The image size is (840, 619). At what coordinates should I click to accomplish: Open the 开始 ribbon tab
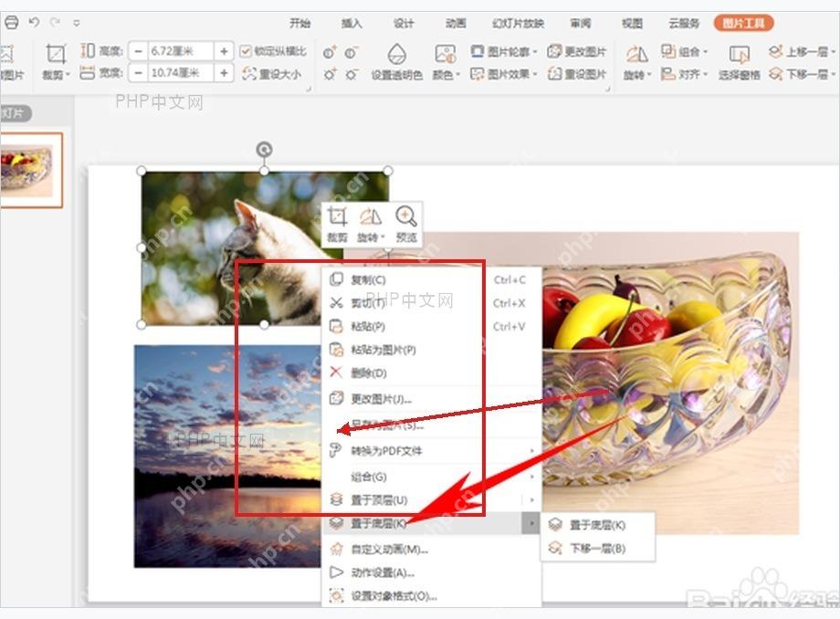299,23
